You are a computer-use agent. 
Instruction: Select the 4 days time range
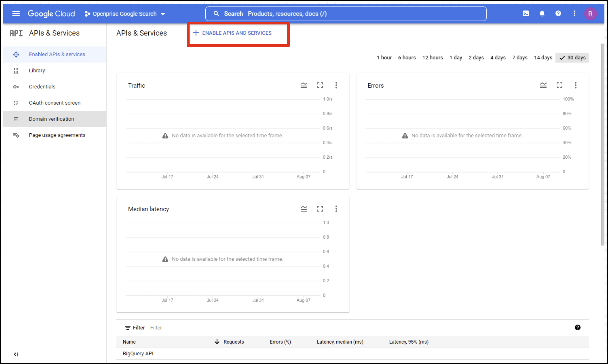(x=498, y=58)
